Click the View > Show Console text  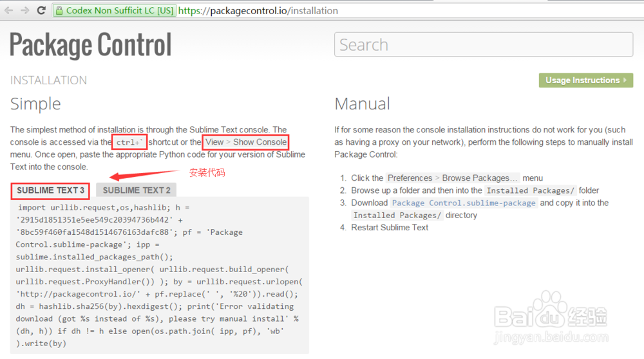pos(245,142)
